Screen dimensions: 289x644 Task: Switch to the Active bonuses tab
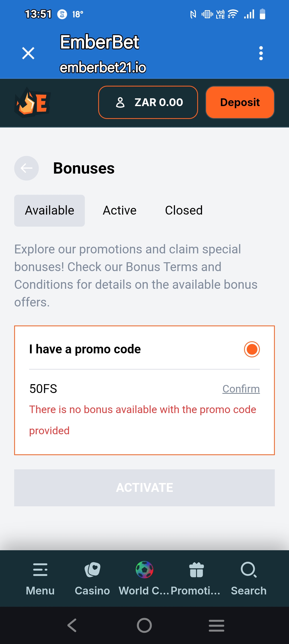[120, 211]
